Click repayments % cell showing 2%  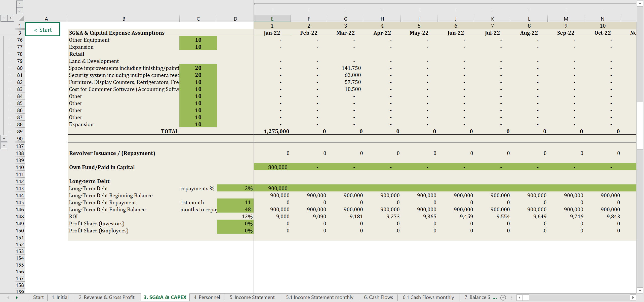[x=235, y=188]
